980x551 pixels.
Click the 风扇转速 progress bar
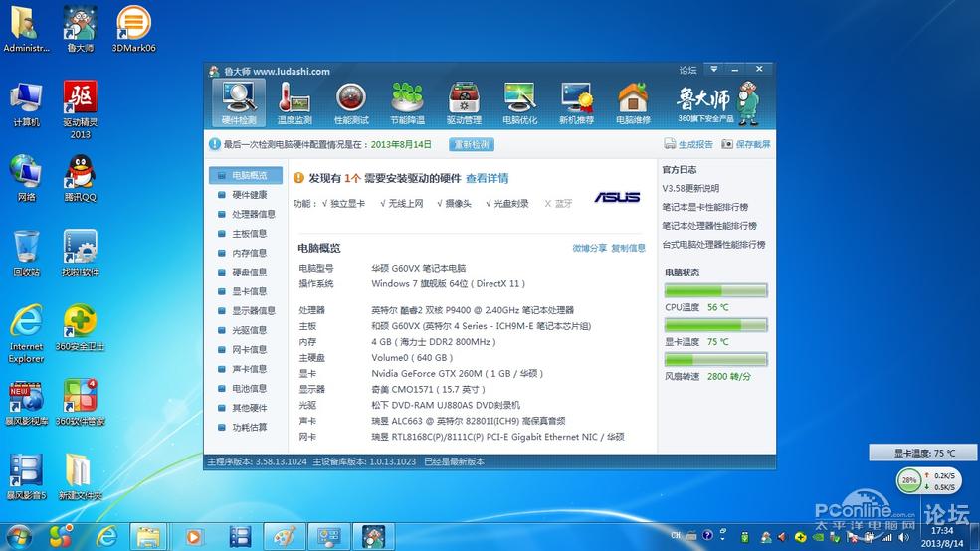click(x=715, y=359)
